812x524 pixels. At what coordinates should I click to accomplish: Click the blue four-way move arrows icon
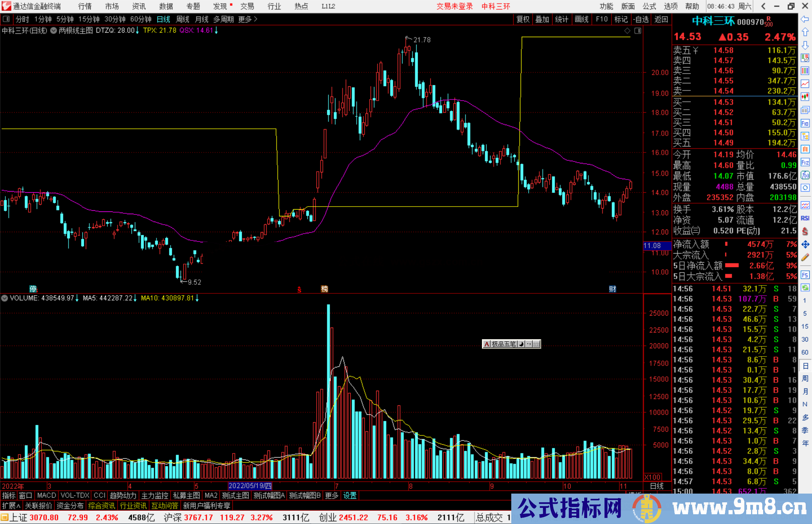pos(805,245)
